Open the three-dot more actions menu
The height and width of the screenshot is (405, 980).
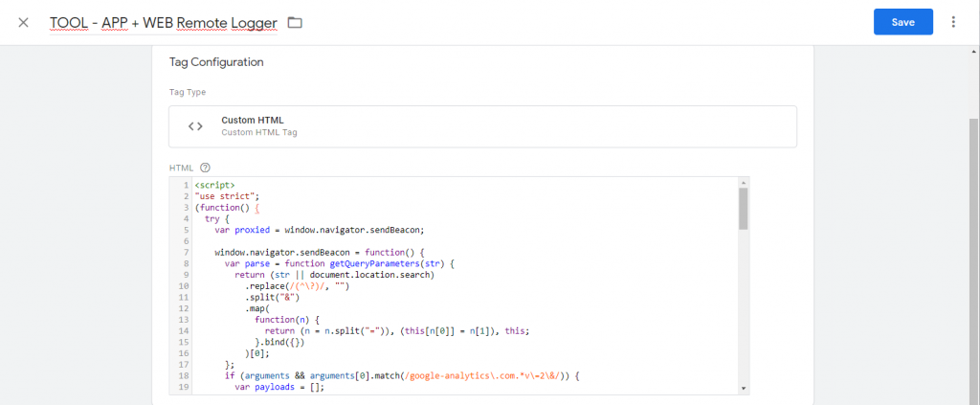click(953, 22)
